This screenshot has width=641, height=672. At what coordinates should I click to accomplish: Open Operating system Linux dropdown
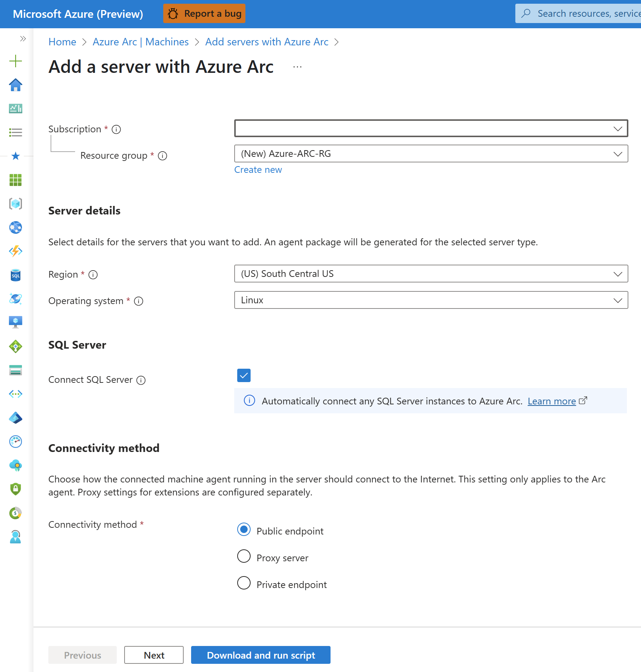pos(431,300)
